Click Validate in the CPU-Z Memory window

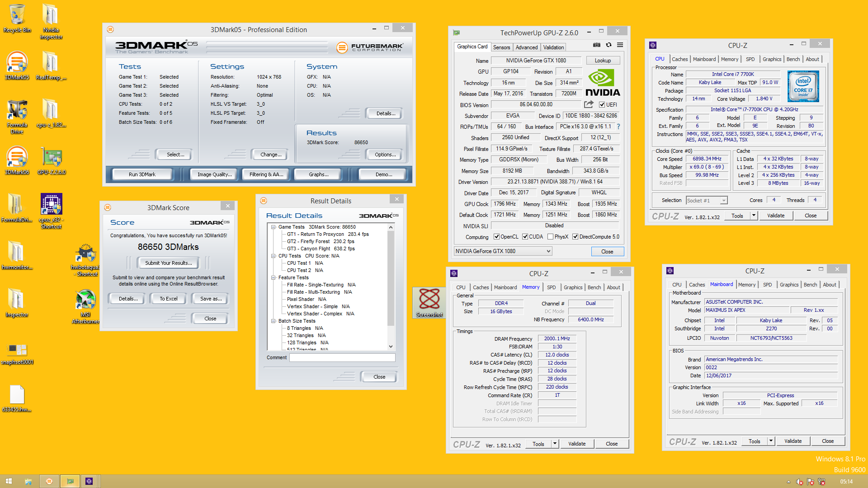(x=576, y=444)
